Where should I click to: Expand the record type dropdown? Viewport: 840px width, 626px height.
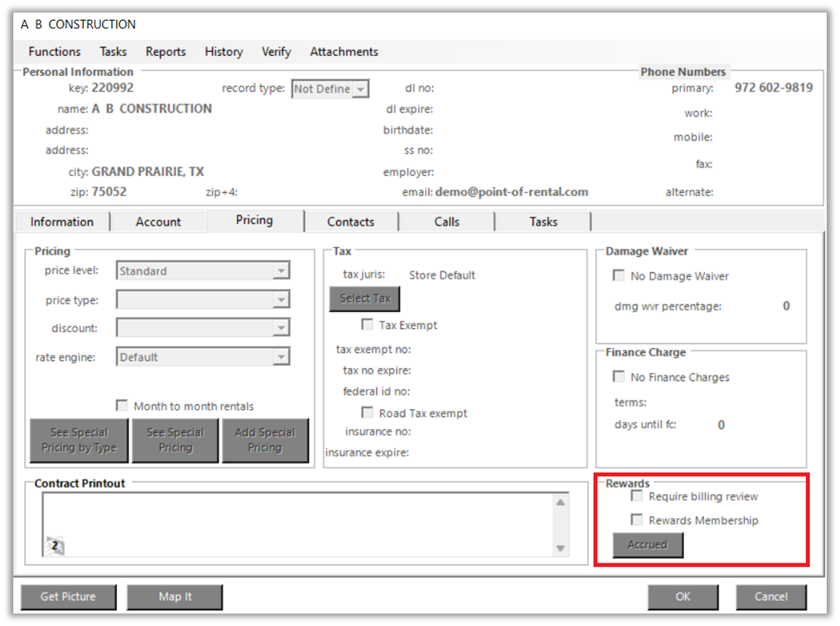[x=360, y=89]
